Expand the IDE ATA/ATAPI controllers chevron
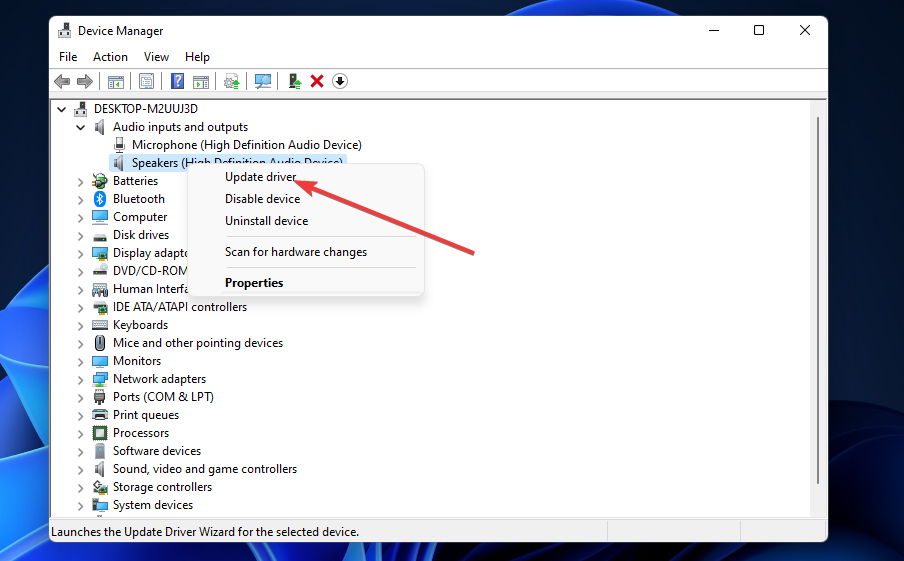The image size is (904, 561). point(81,307)
